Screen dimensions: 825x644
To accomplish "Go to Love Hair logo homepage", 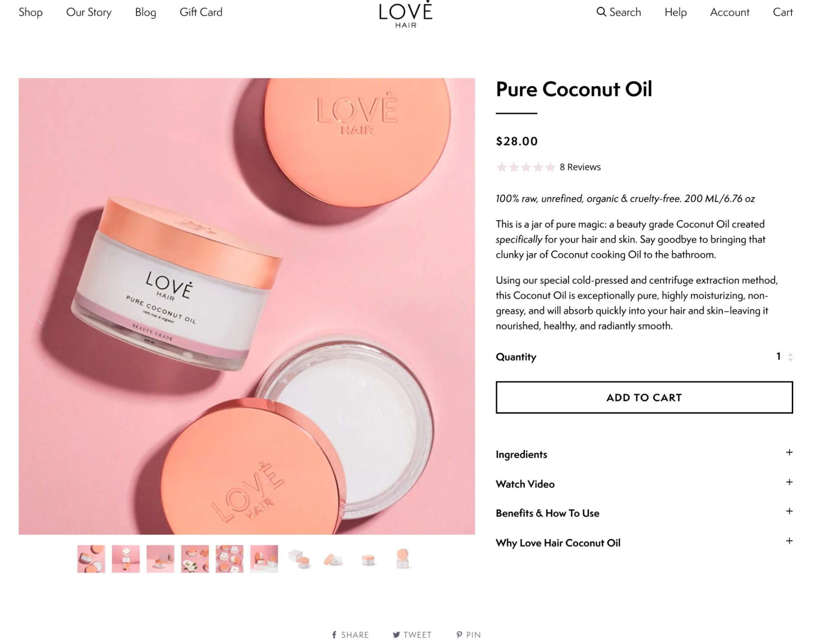I will tap(405, 14).
